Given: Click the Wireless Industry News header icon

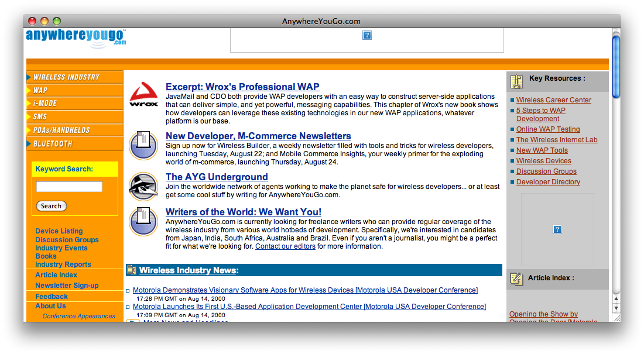Looking at the screenshot, I should (131, 270).
